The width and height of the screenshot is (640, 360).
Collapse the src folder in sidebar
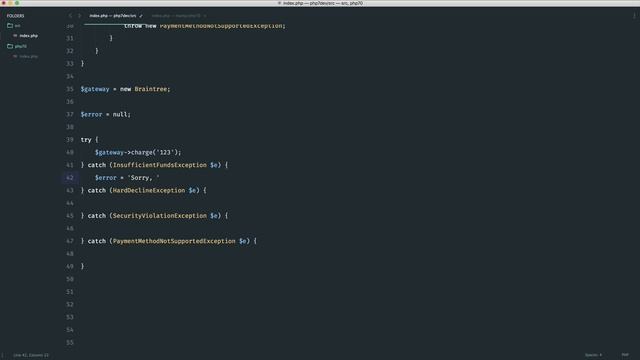tap(13, 26)
